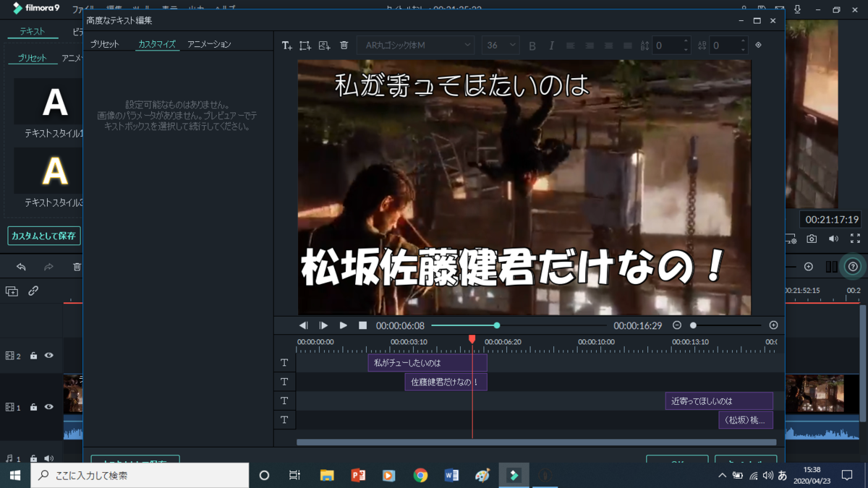Toggle auto ripple link icon

(x=33, y=291)
